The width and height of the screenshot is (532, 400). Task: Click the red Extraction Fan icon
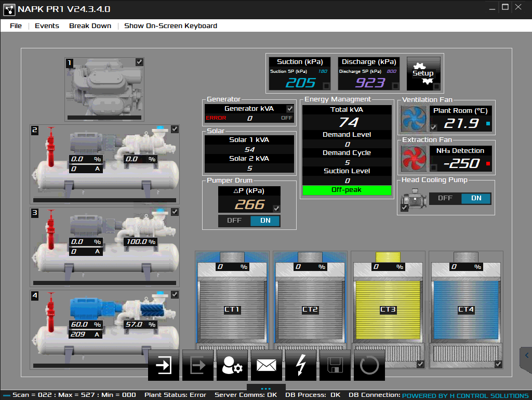tap(414, 159)
